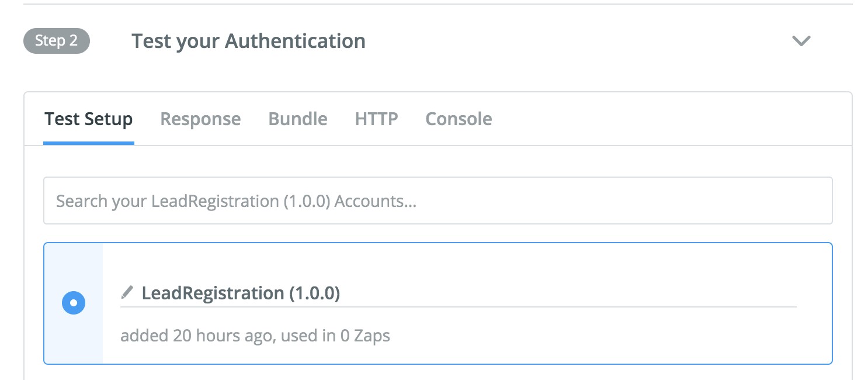This screenshot has height=380, width=868.
Task: Click the Test your Authentication heading
Action: 248,42
